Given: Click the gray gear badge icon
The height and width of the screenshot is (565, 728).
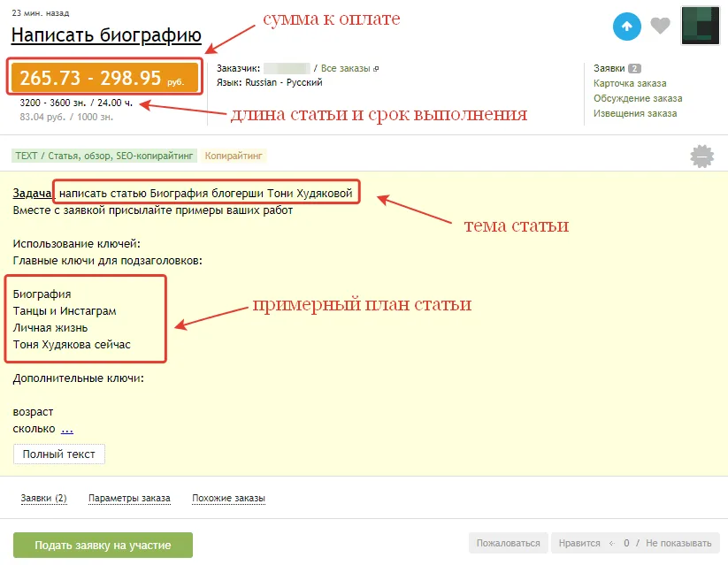Looking at the screenshot, I should click(702, 157).
